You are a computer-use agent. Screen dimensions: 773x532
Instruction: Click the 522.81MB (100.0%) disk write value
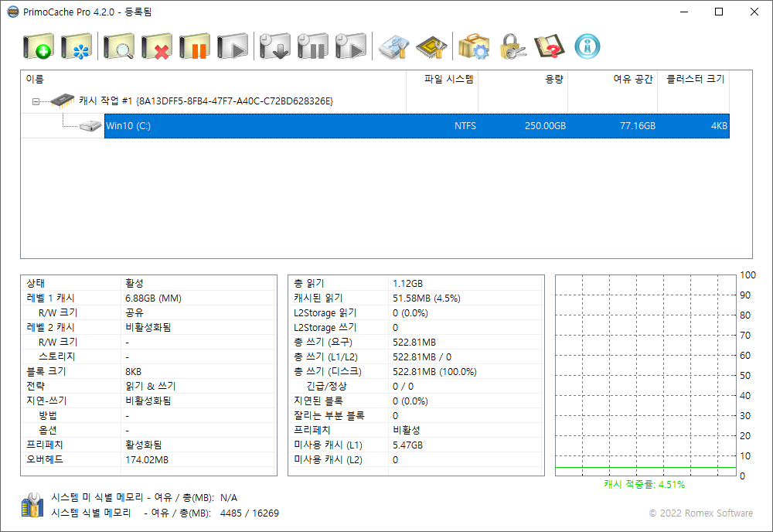pos(434,372)
